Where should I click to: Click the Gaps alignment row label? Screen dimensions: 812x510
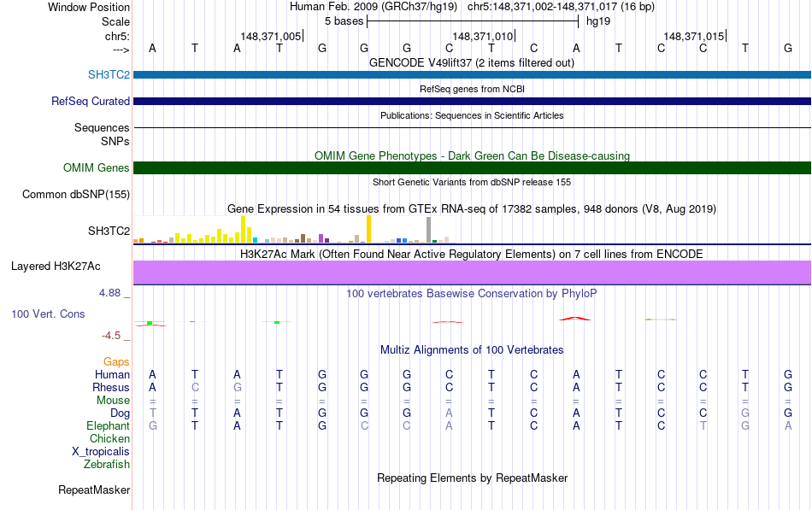coord(116,361)
